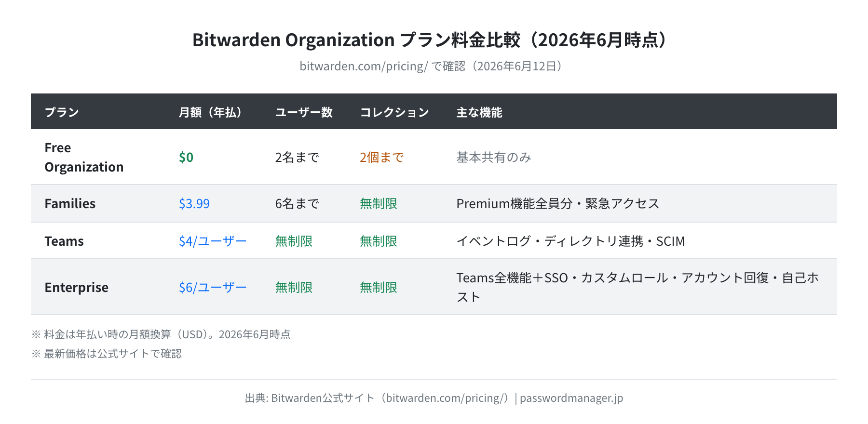Click the '$6/ユーザー' price cell

213,287
